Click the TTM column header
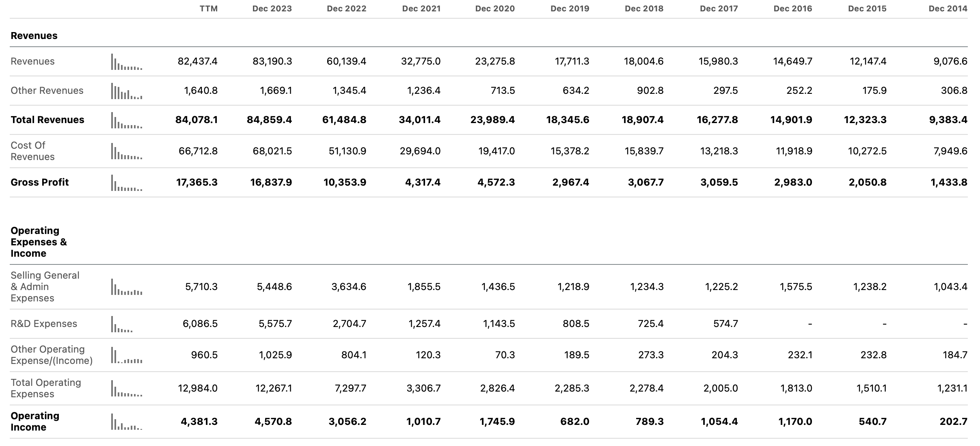Image resolution: width=980 pixels, height=446 pixels. 209,8
